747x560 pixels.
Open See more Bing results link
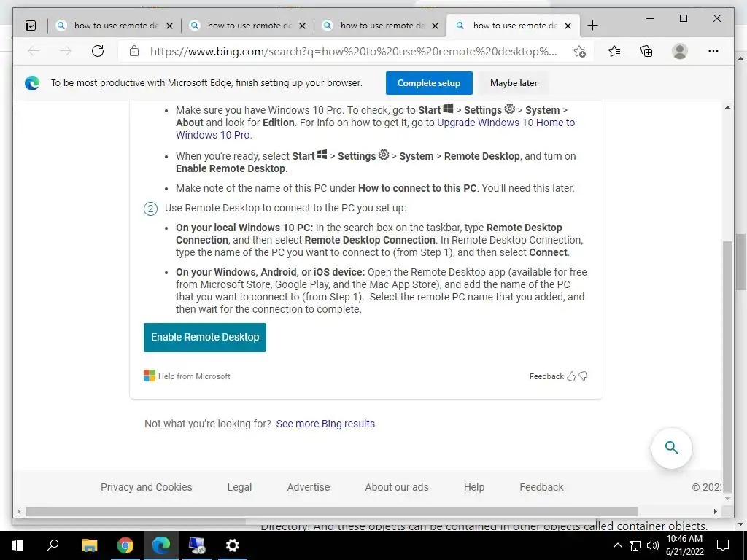click(x=325, y=424)
